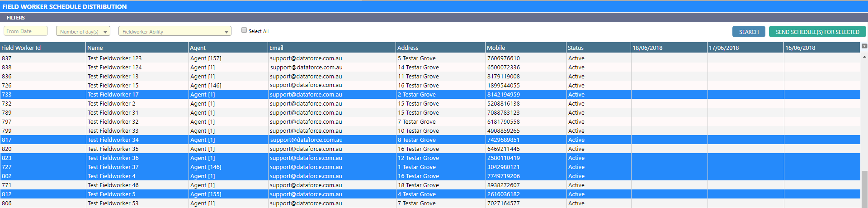This screenshot has height=208, width=868.
Task: Open the Number of day(s) dropdown
Action: click(83, 31)
